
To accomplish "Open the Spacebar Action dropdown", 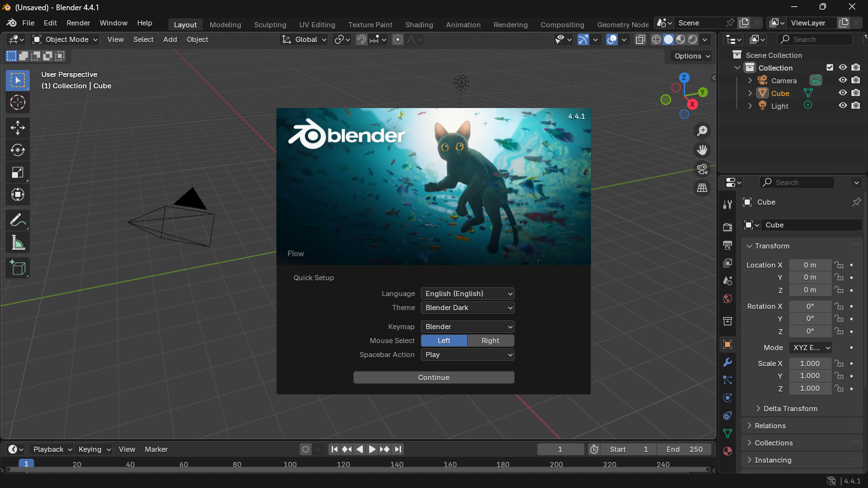I will [467, 355].
